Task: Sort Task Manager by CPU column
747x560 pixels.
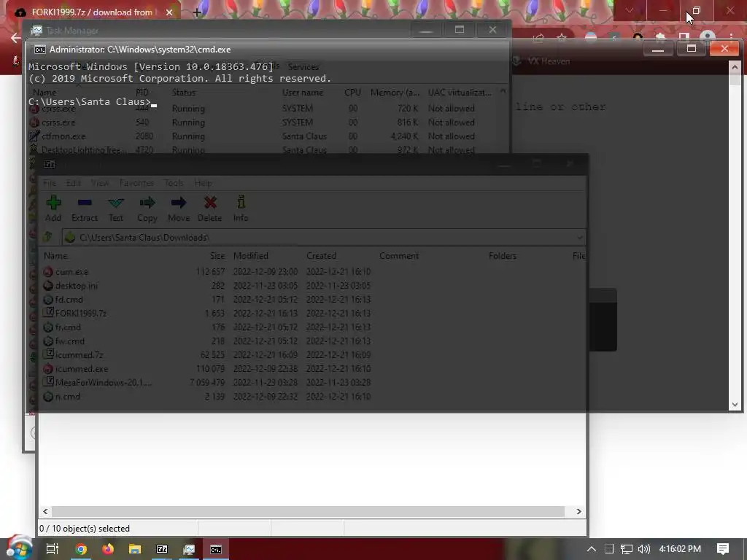Action: pyautogui.click(x=352, y=93)
